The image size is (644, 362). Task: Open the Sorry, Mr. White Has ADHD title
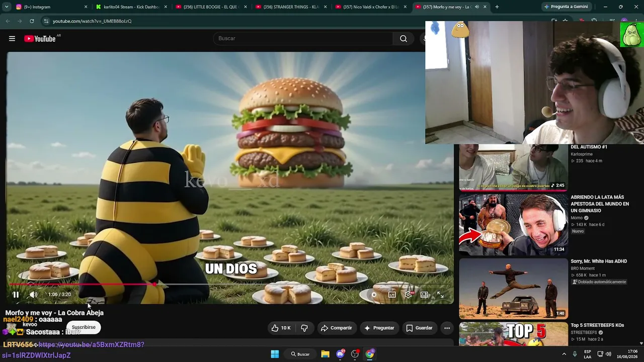coord(599,261)
